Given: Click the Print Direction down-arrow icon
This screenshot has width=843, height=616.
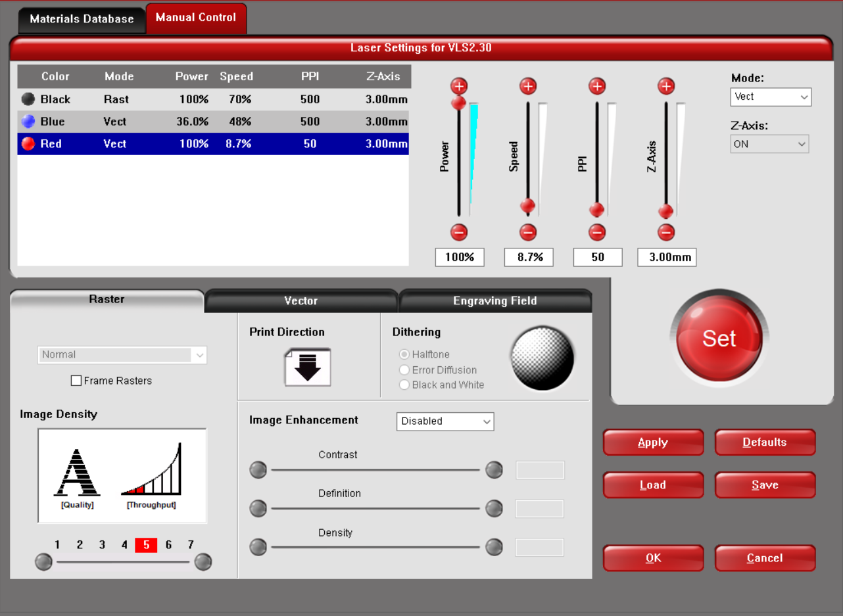Looking at the screenshot, I should pos(308,367).
